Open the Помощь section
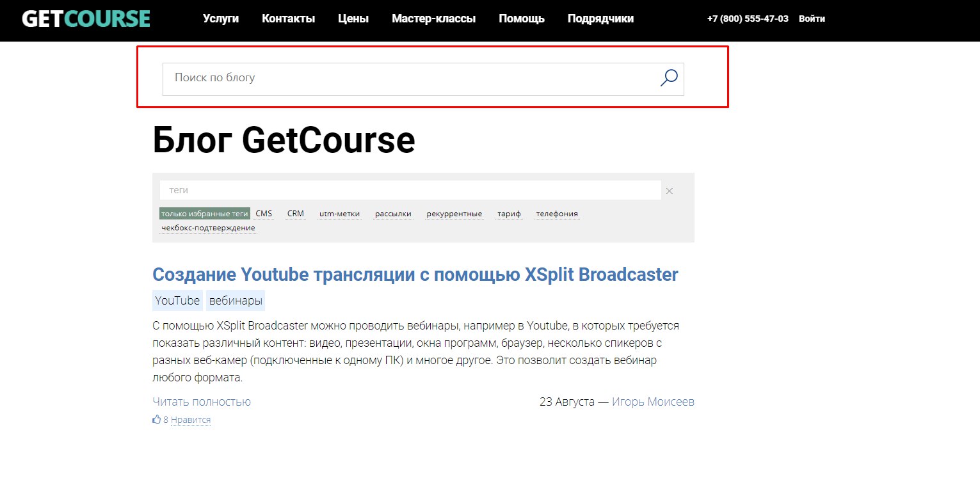 click(522, 19)
